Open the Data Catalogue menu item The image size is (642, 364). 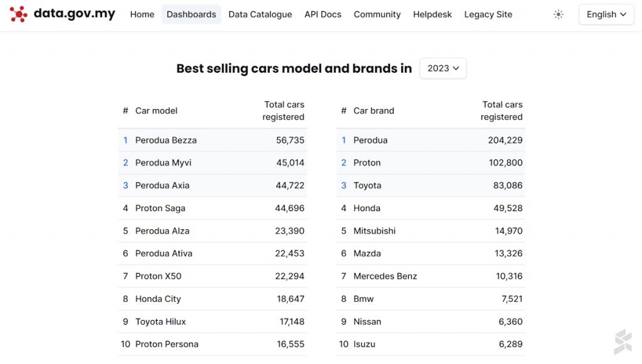coord(260,14)
